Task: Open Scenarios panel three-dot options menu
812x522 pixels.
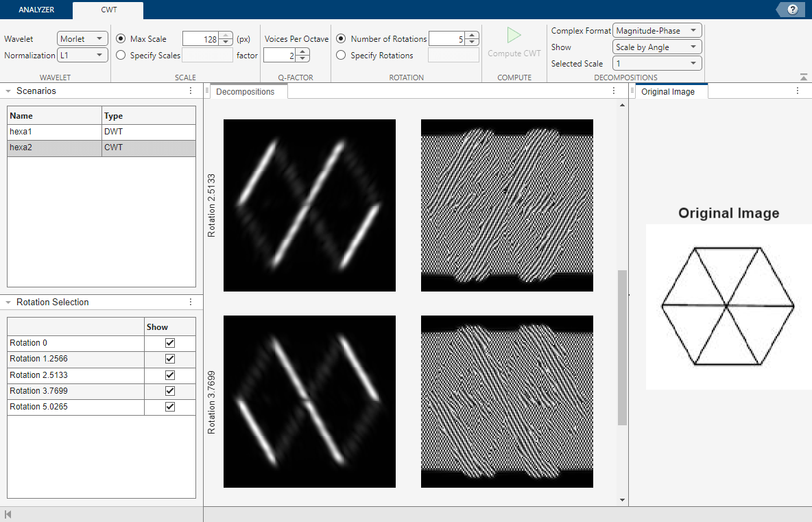Action: 191,91
